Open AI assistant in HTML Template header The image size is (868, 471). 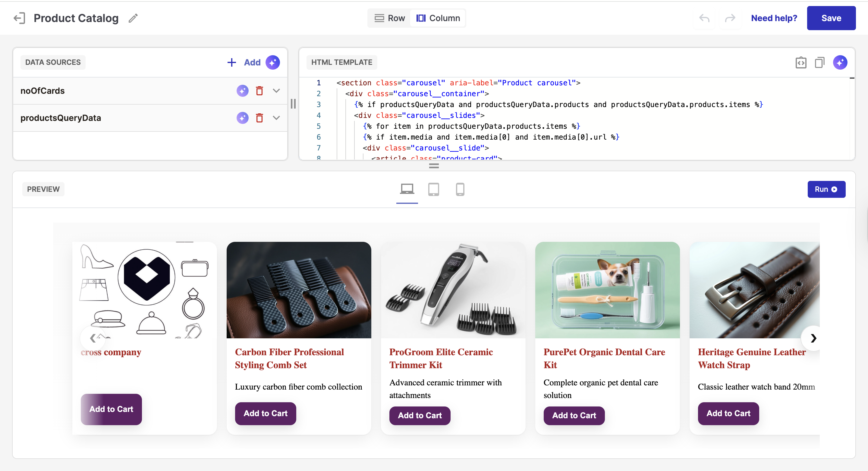[840, 62]
